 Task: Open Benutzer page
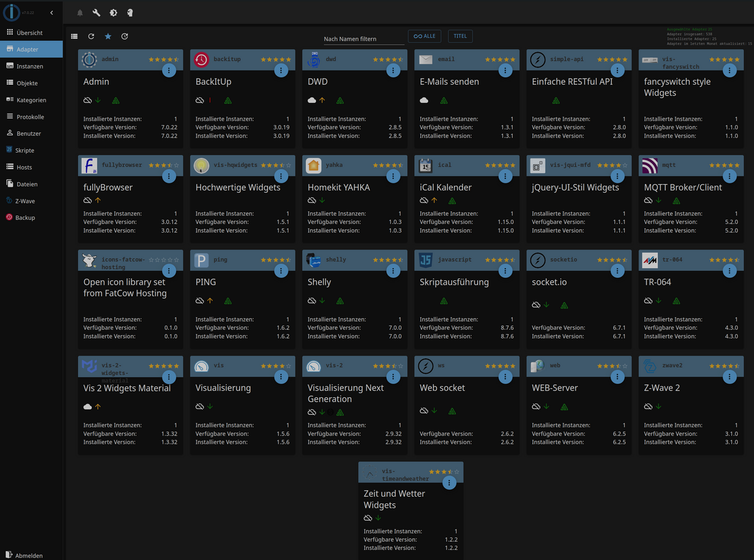(31, 133)
